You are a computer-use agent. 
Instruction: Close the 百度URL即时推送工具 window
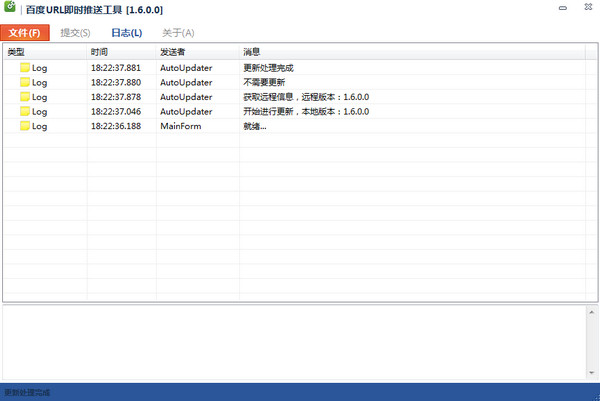[588, 7]
